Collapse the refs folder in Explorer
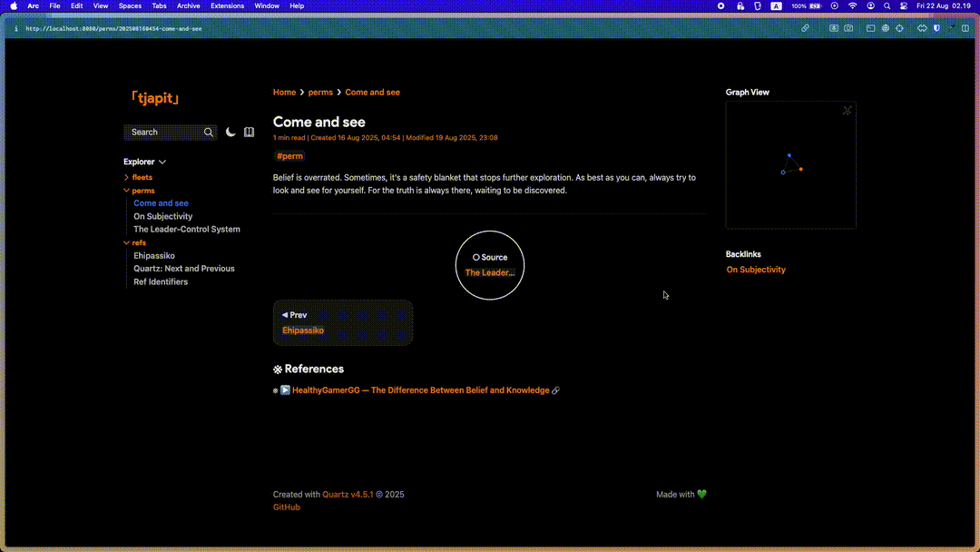This screenshot has width=980, height=552. point(139,242)
